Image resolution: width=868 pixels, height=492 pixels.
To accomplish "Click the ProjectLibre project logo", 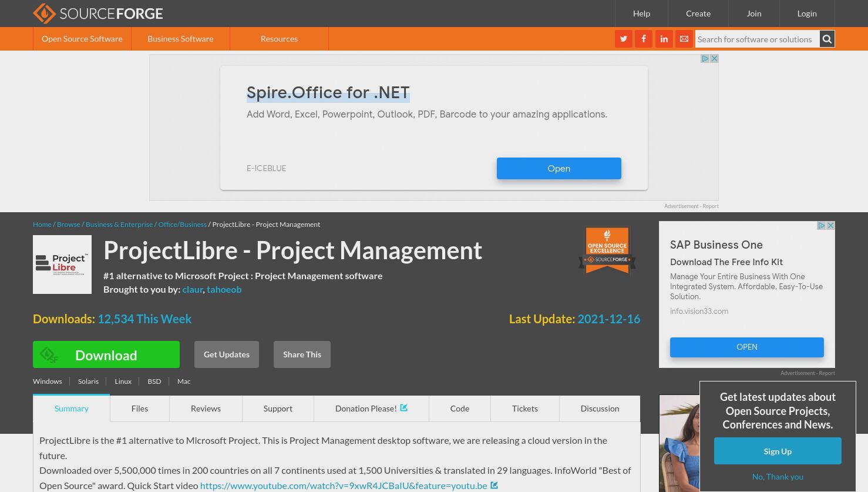I will (x=62, y=265).
